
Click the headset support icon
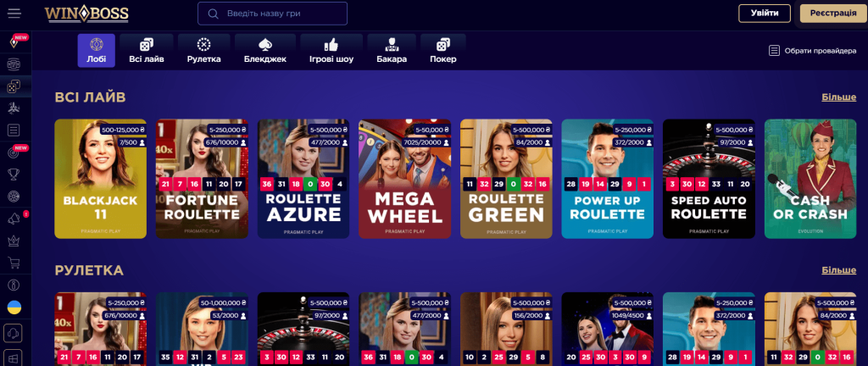coord(13,333)
